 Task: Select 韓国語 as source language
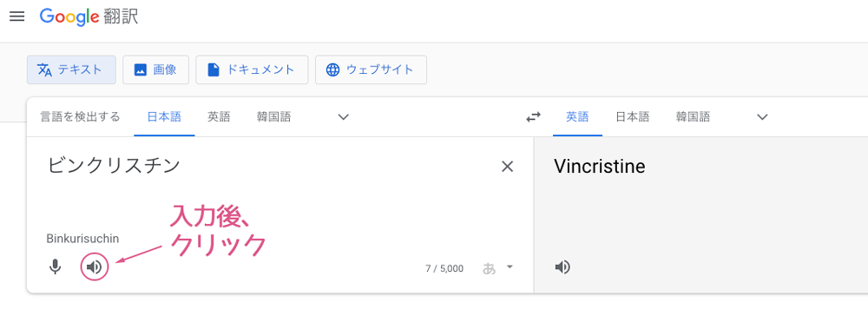pos(274,117)
